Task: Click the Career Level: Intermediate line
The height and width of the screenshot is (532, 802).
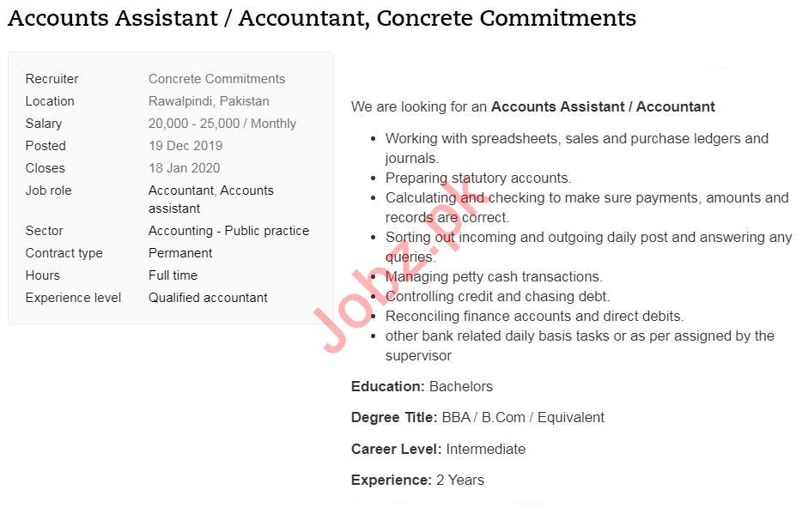Action: (x=438, y=450)
